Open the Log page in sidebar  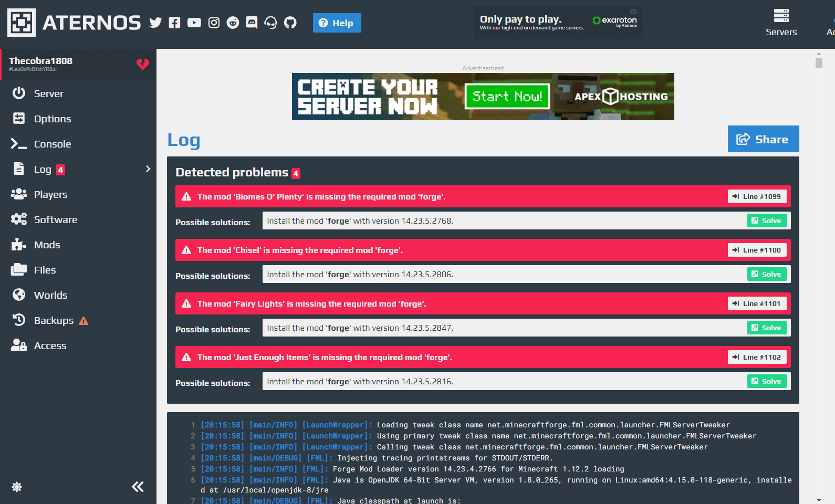[43, 169]
